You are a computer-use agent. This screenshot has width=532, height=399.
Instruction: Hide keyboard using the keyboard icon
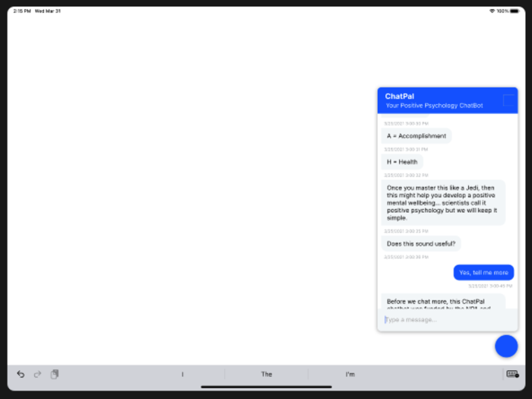pos(512,374)
